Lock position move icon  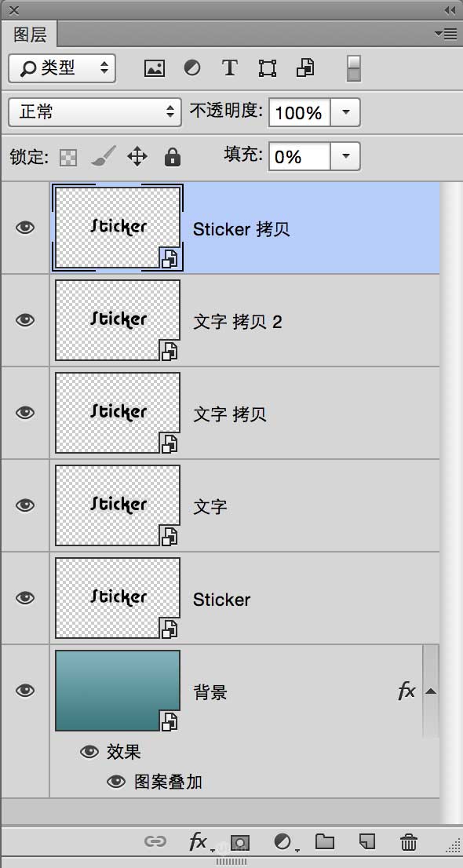[137, 157]
